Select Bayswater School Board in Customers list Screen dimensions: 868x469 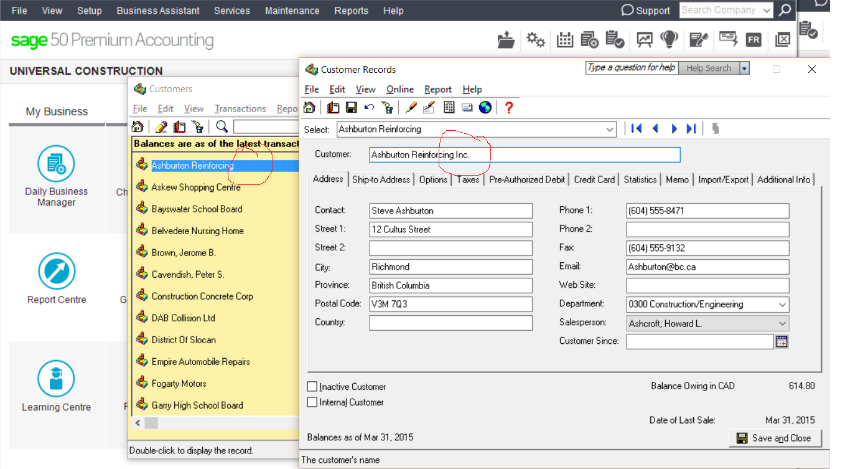pyautogui.click(x=197, y=209)
